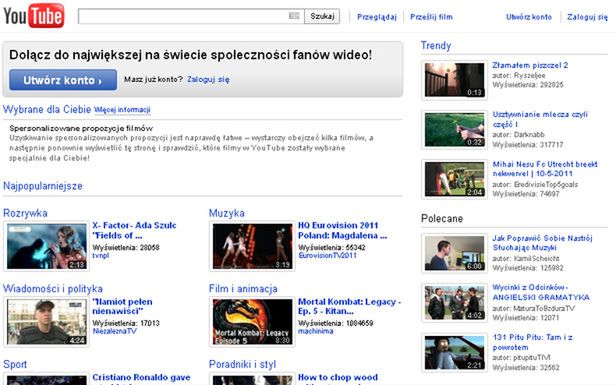Open the Rozrywka category
616x385 pixels.
tap(25, 213)
